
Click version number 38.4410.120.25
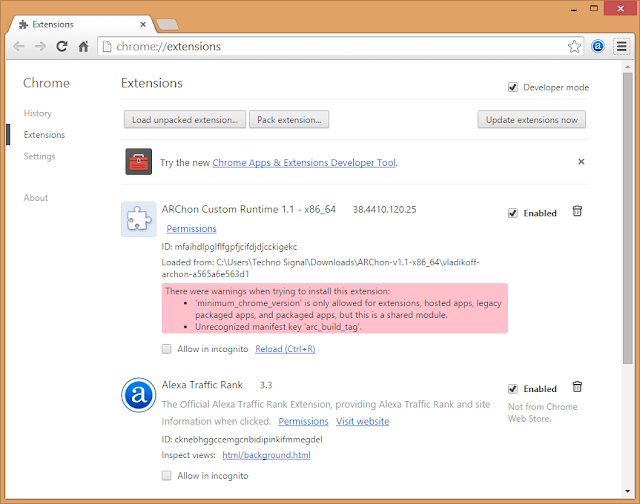384,209
